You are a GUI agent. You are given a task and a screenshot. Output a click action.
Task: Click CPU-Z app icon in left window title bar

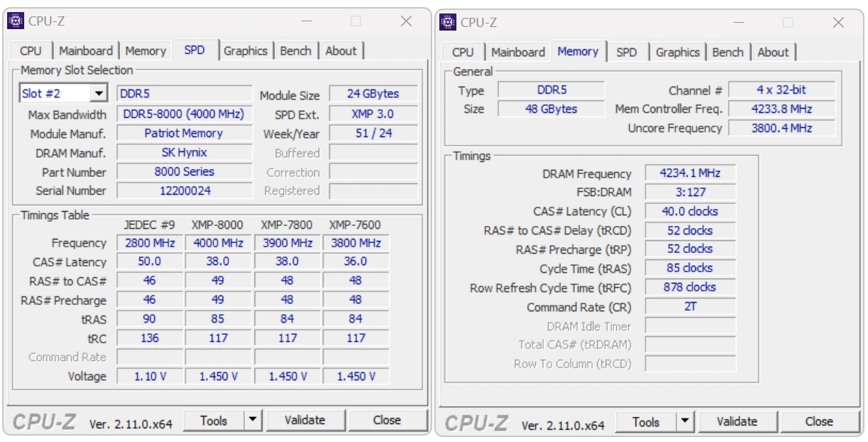coord(16,21)
